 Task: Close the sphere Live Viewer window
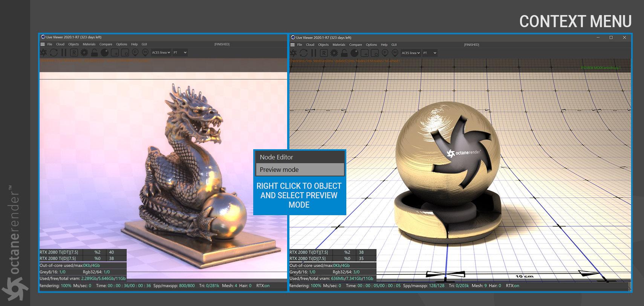(x=624, y=37)
